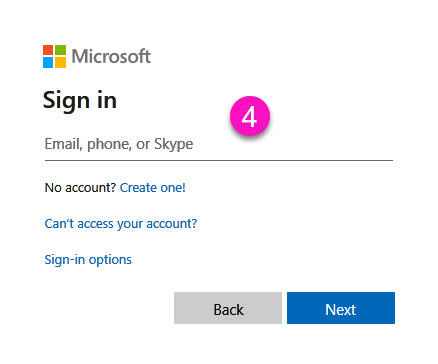Click the gray Back button
The width and height of the screenshot is (438, 364).
click(228, 308)
